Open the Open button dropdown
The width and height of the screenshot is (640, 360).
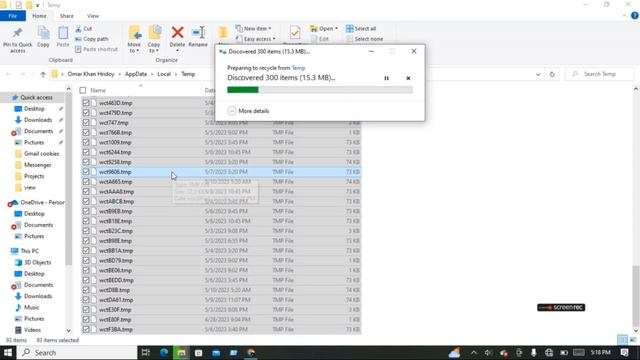(x=336, y=29)
